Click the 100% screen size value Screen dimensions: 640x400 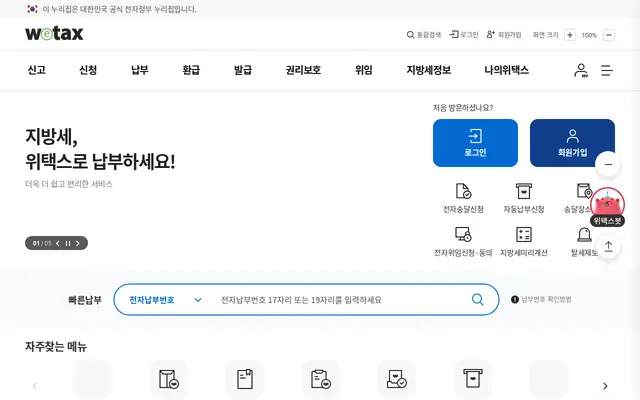[589, 35]
